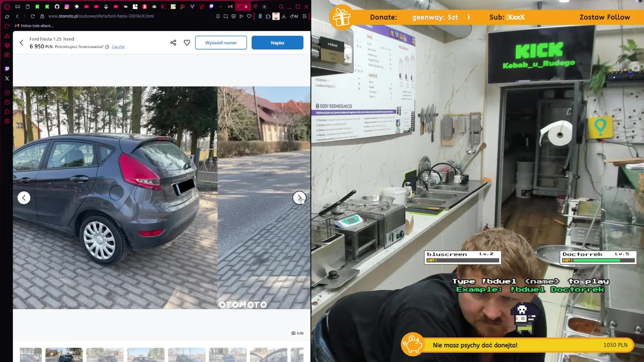Share the Ford Fiesta listing
The width and height of the screenshot is (644, 362).
(x=173, y=43)
